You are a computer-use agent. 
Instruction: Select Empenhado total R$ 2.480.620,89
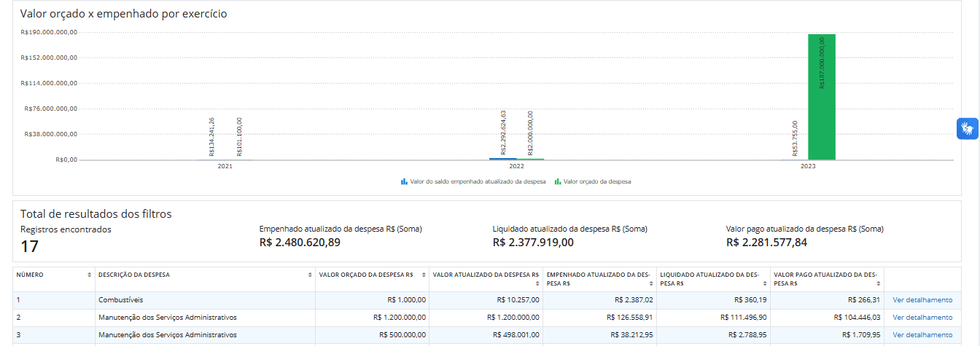[x=300, y=243]
